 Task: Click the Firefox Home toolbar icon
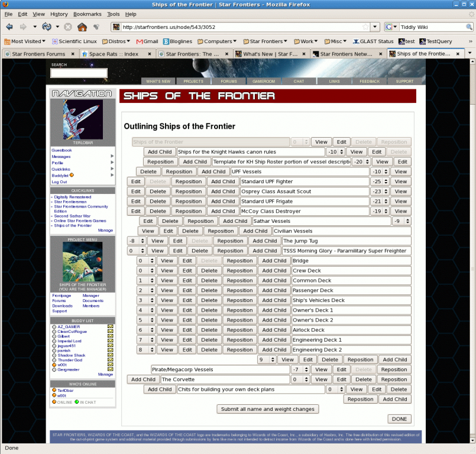pos(82,27)
